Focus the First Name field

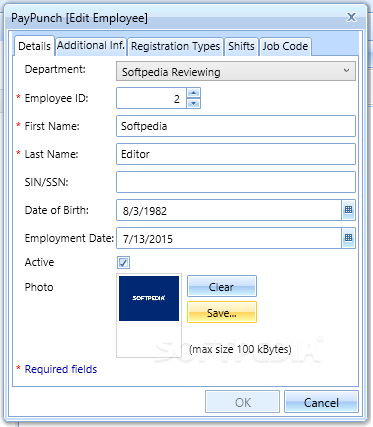[236, 126]
